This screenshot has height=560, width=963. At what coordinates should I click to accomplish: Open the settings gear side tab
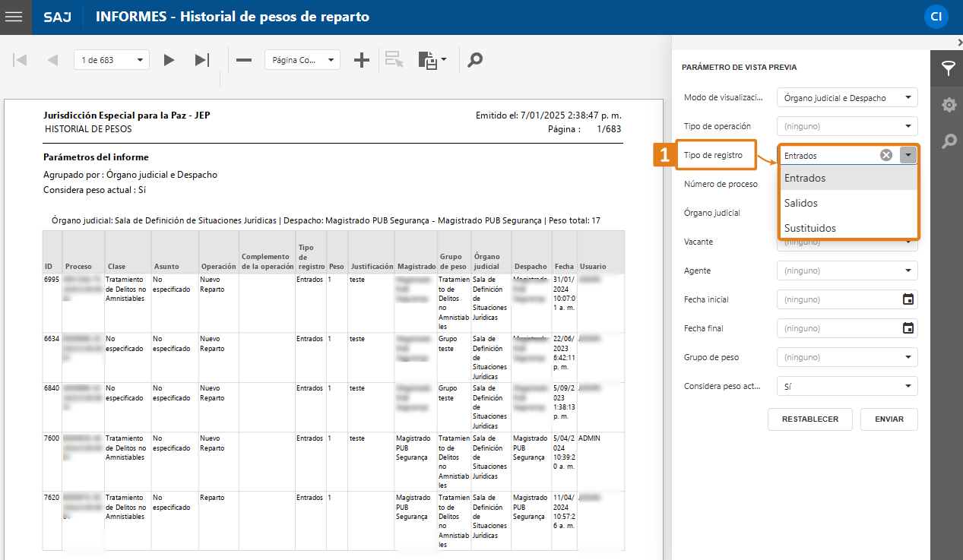948,105
